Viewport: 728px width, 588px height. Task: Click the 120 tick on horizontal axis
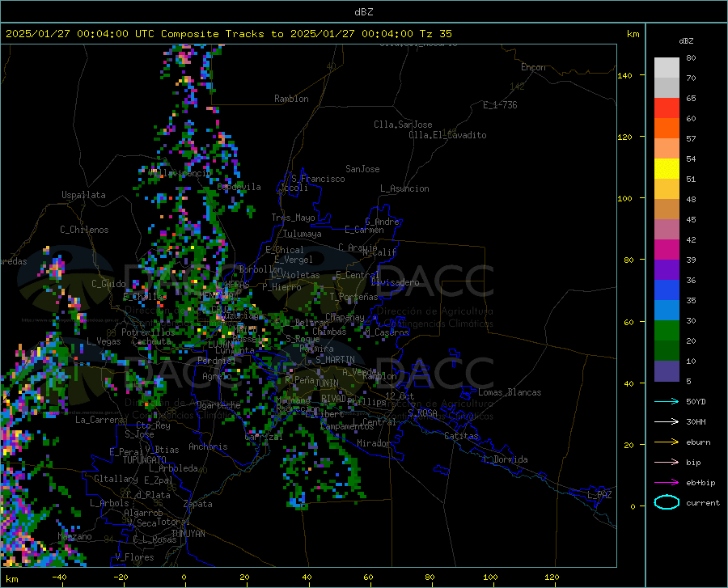(x=552, y=577)
